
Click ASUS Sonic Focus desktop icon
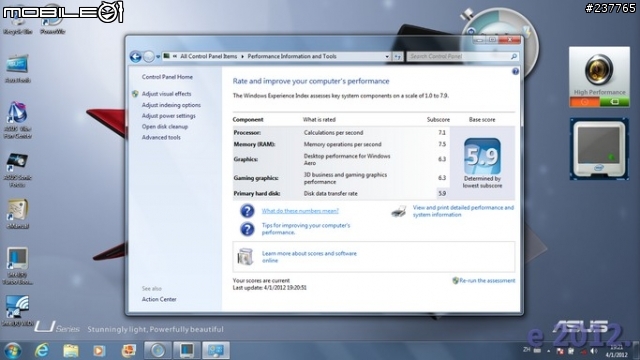click(17, 170)
